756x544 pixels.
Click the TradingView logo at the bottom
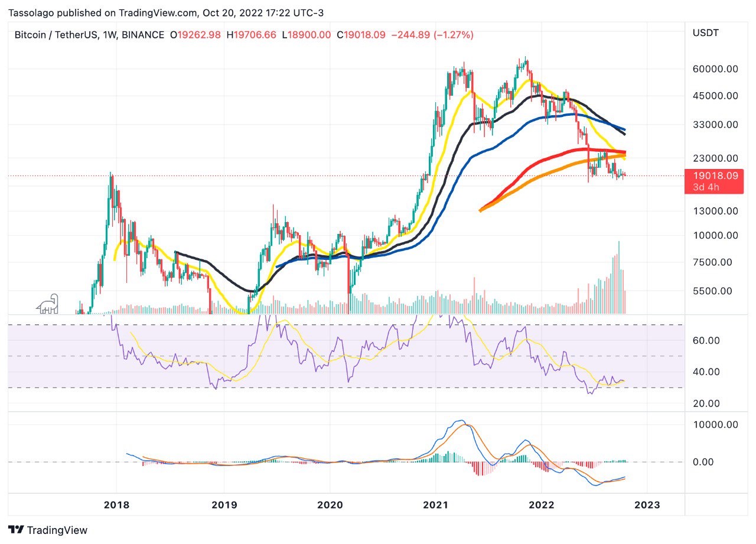(x=48, y=530)
